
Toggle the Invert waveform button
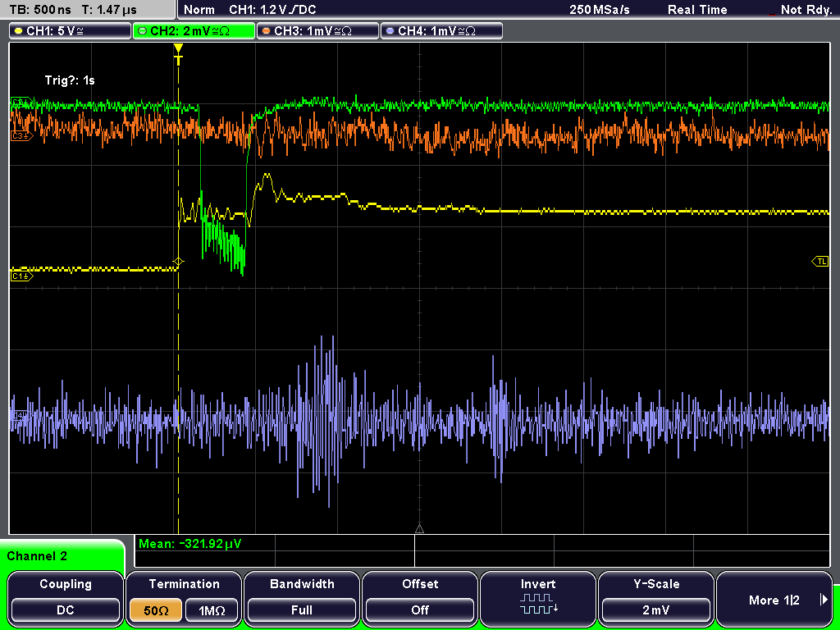(x=538, y=597)
